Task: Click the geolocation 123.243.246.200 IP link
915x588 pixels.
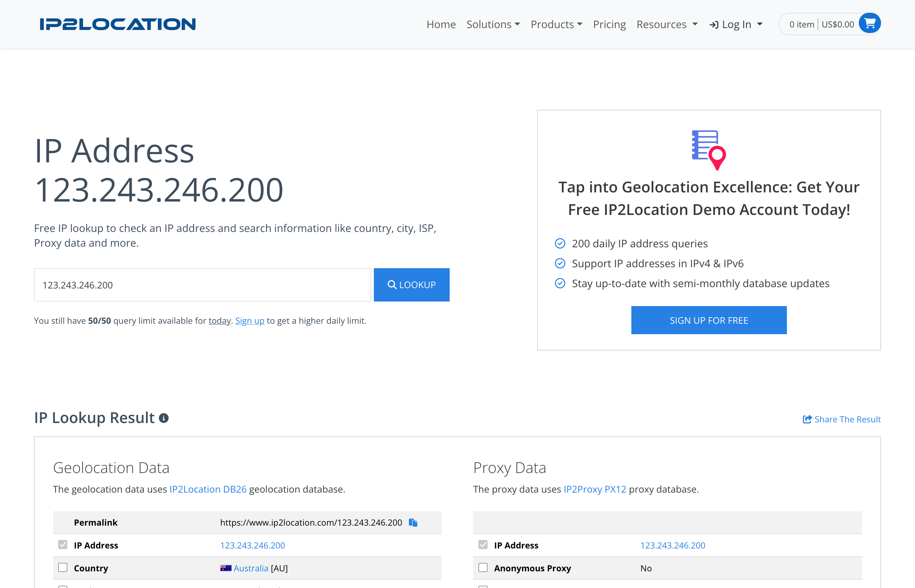Action: click(253, 545)
